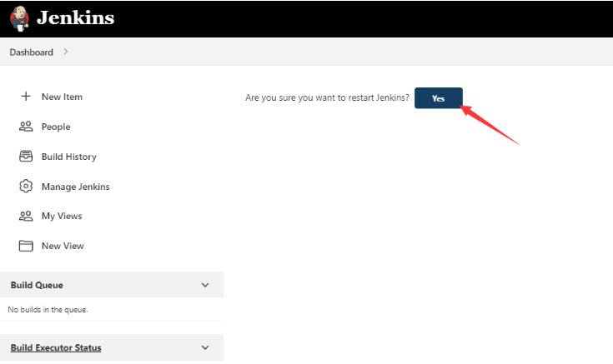This screenshot has width=613, height=364.
Task: Click the New Item plus icon
Action: 26,96
